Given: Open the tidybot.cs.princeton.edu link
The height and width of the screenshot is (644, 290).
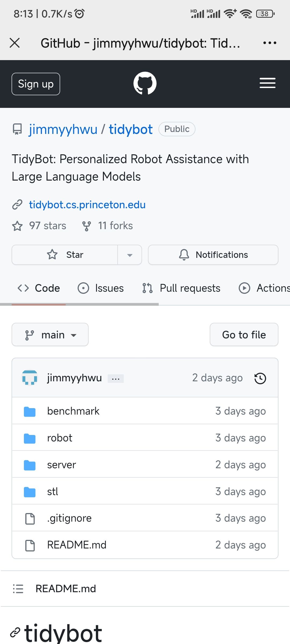Looking at the screenshot, I should (x=87, y=205).
